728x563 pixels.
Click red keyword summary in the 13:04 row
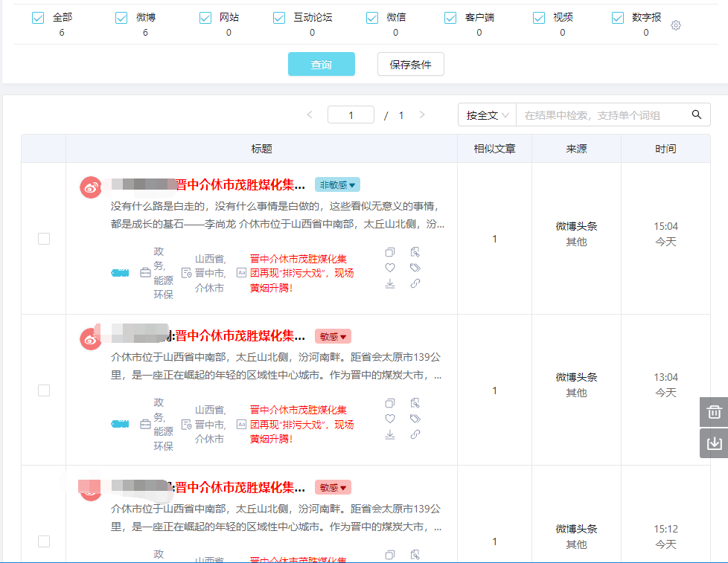[301, 425]
